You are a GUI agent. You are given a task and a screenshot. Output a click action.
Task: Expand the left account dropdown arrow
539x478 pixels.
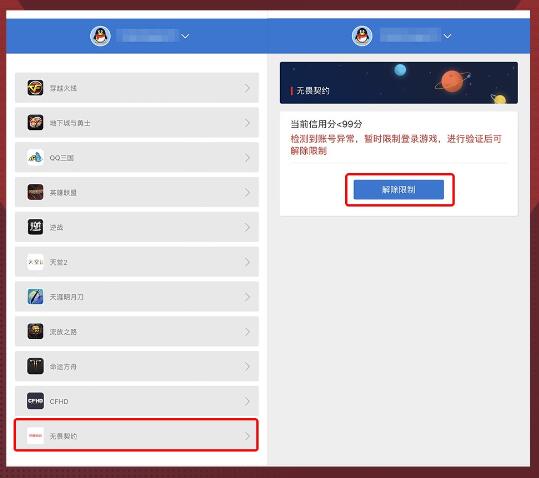pos(185,36)
